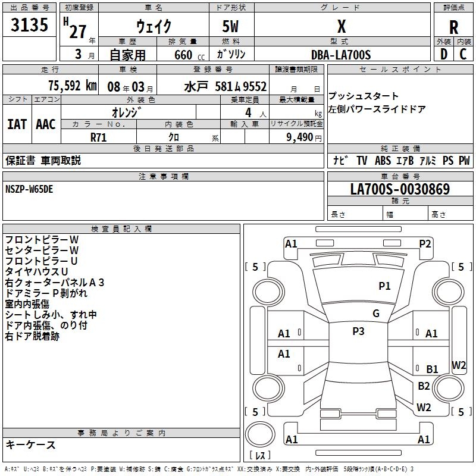Click the 高さ dimension cell
The height and width of the screenshot is (476, 476).
(450, 214)
